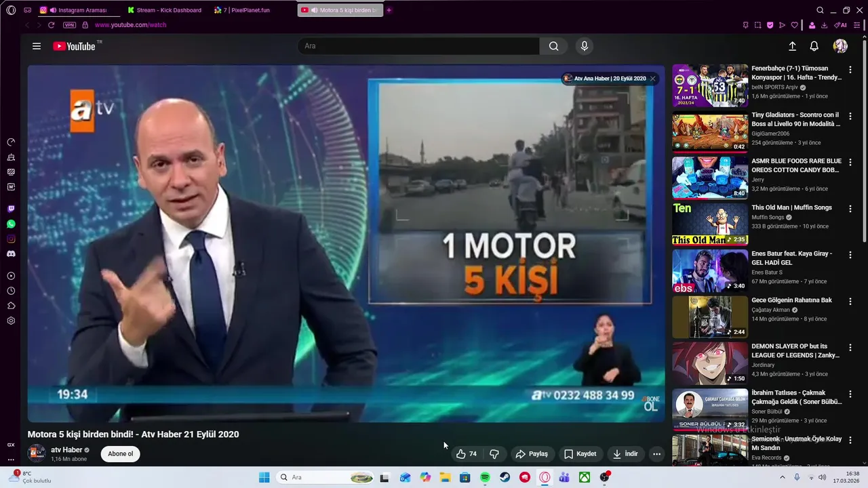
Task: Open browser profile account icon
Action: tap(812, 25)
